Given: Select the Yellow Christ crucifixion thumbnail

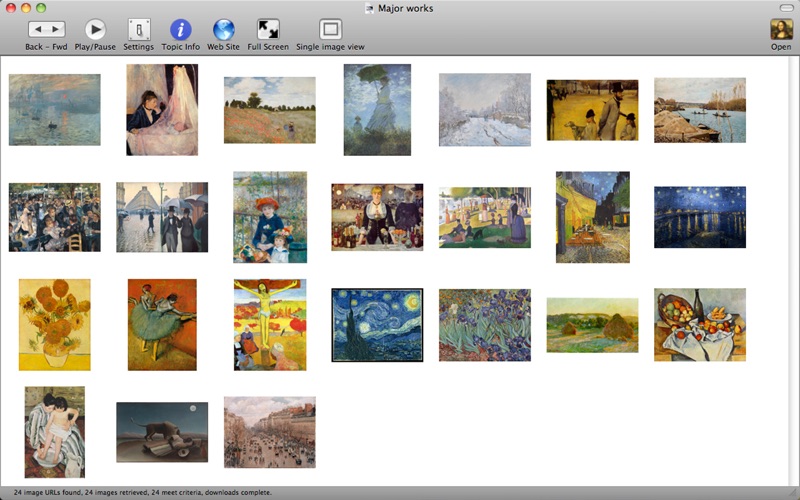Looking at the screenshot, I should coord(270,325).
